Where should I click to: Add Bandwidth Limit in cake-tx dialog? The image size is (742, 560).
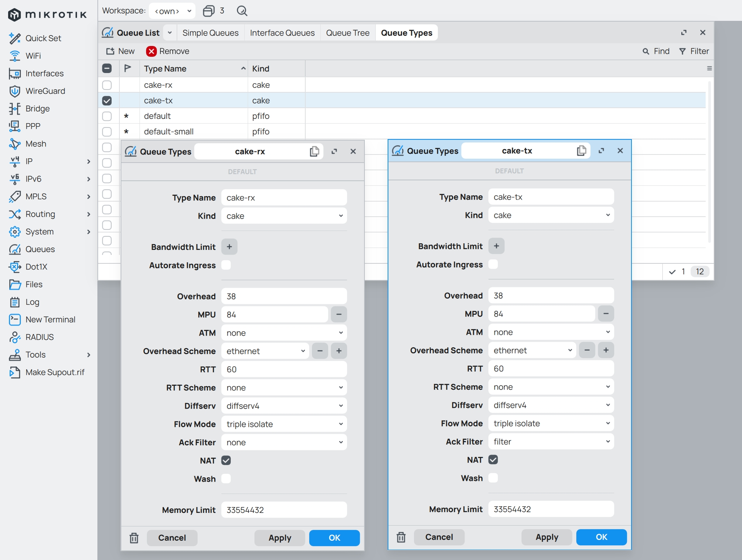point(496,246)
